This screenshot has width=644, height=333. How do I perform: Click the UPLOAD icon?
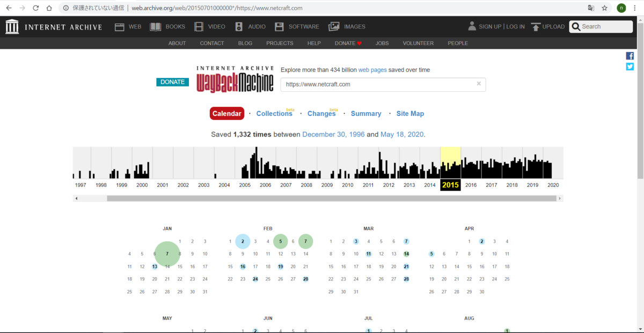pos(536,26)
